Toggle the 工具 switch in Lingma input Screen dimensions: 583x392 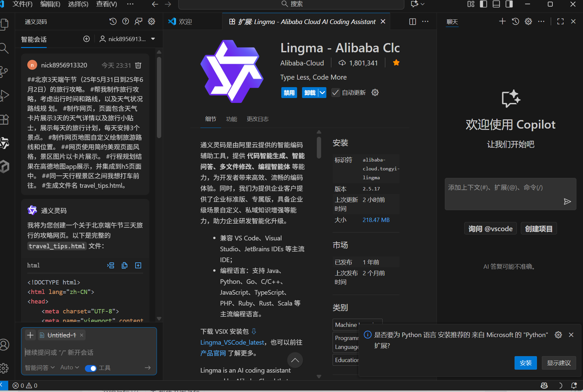90,368
